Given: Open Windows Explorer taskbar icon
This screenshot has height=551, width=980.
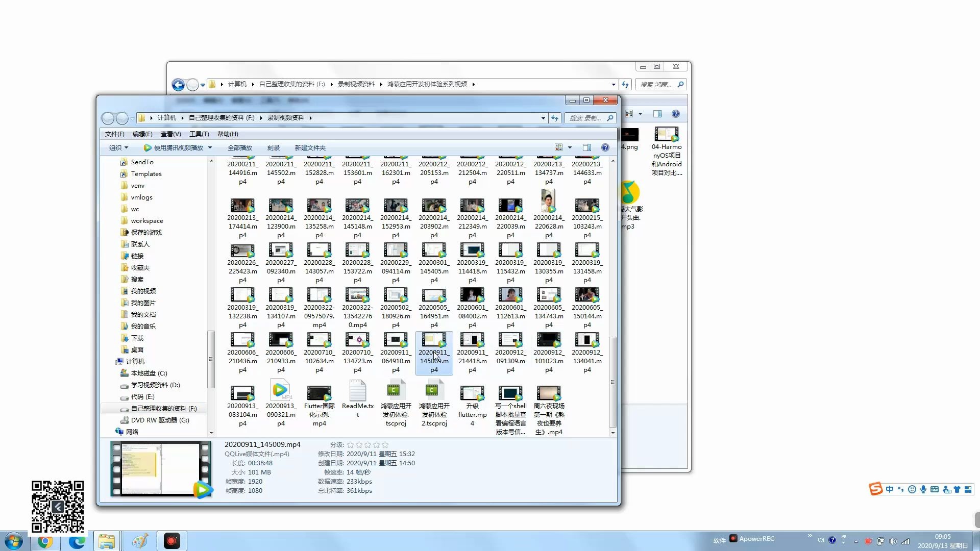Looking at the screenshot, I should [107, 541].
